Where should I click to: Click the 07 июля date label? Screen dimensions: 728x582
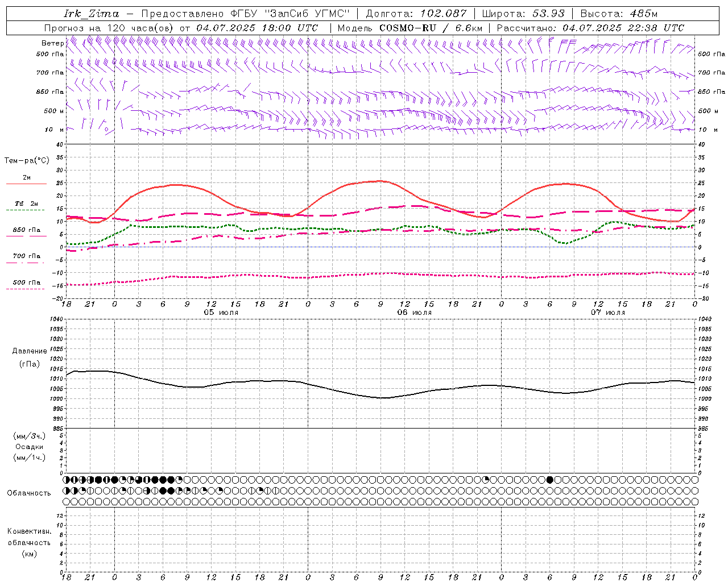point(608,313)
